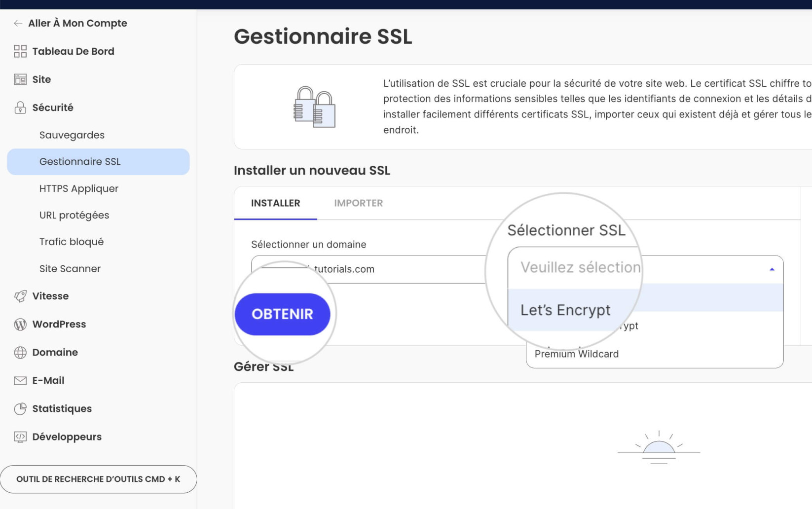The width and height of the screenshot is (812, 509).
Task: Choose Let's Encrypt option
Action: pyautogui.click(x=645, y=310)
